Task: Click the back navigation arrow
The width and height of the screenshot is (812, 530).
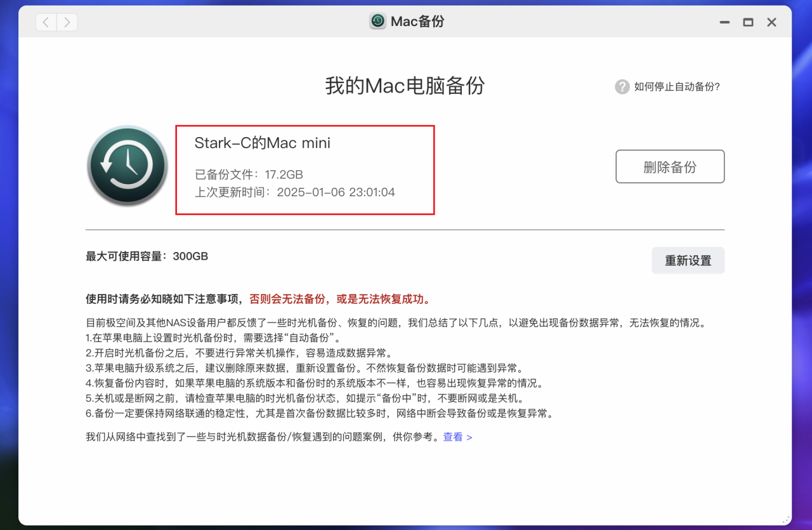Action: (45, 21)
